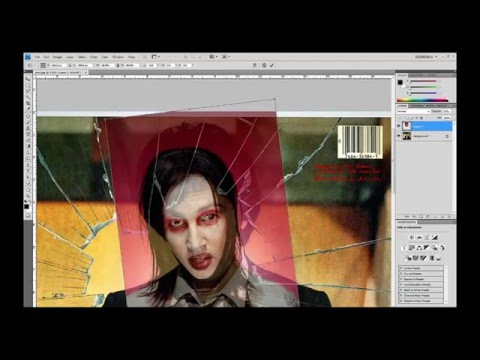480x360 pixels.
Task: Click the Channel Mixer adjustment icon
Action: pos(442,248)
